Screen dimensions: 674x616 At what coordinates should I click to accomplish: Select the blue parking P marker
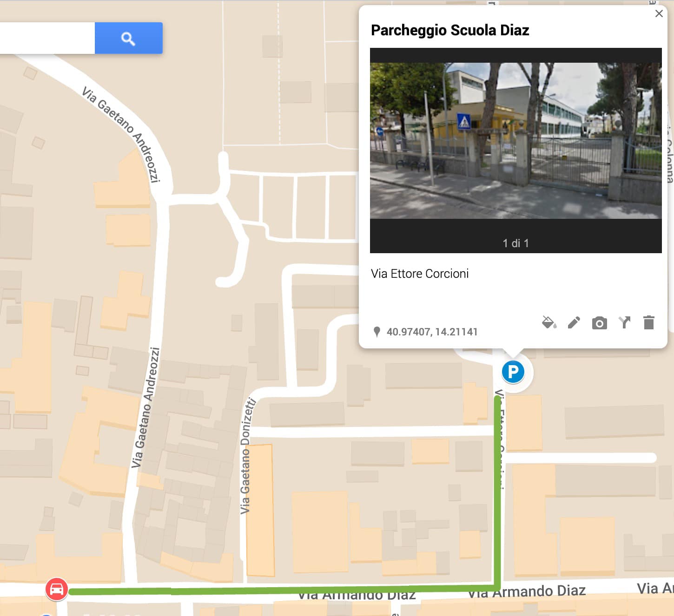coord(513,372)
